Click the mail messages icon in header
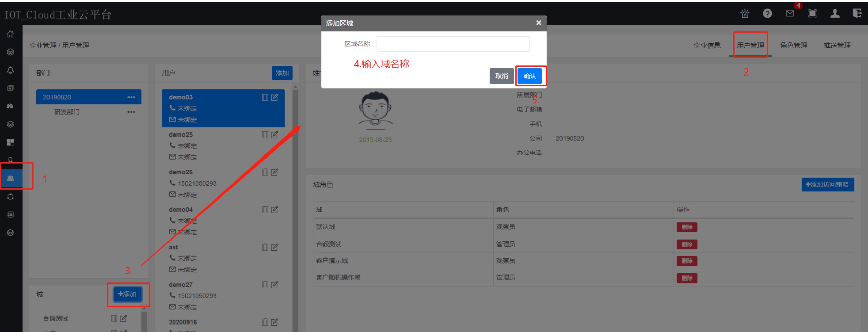Screen dimensions: 868x332 click(790, 14)
